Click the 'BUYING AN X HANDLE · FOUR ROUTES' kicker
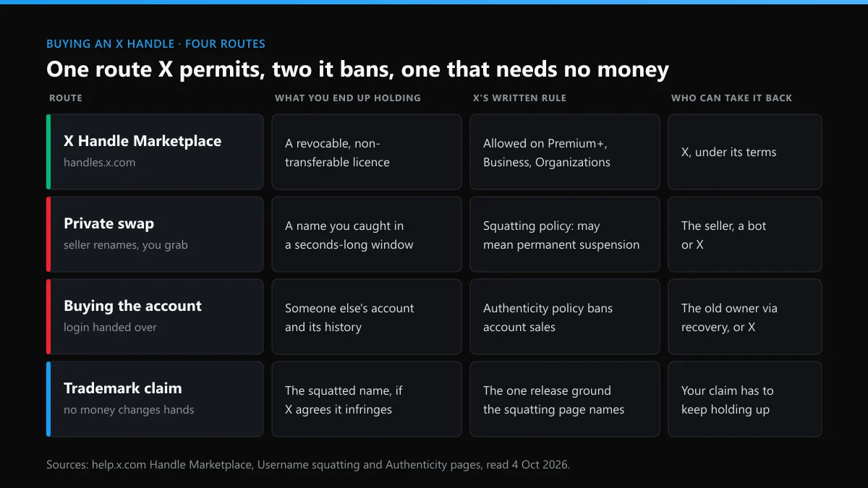The width and height of the screenshot is (868, 488). click(156, 44)
